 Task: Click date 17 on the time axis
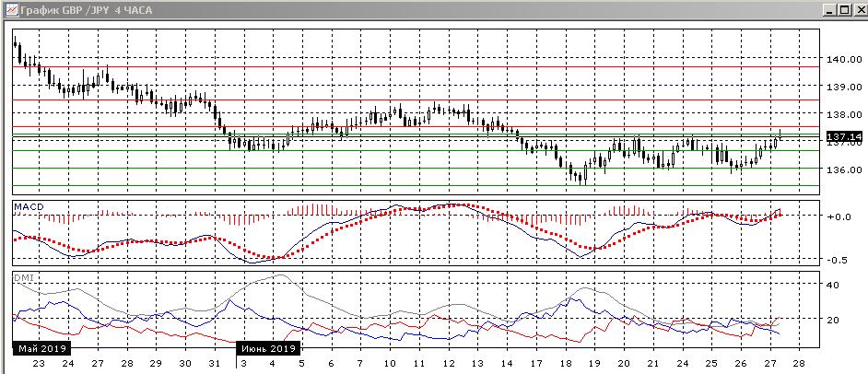536,364
